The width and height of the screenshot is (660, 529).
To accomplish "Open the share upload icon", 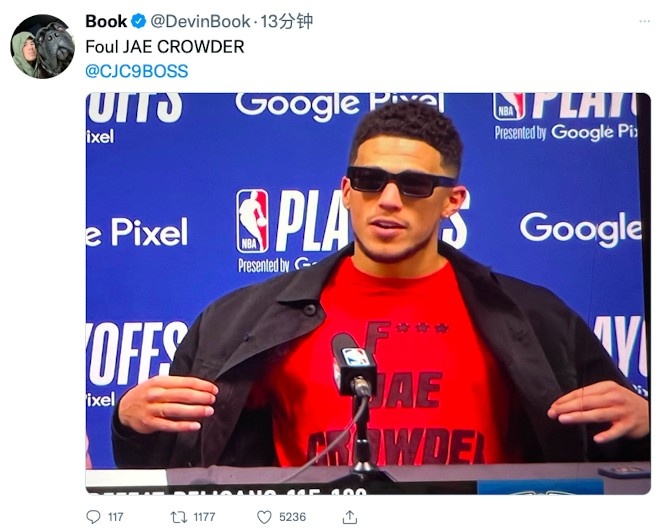I will pos(350,517).
